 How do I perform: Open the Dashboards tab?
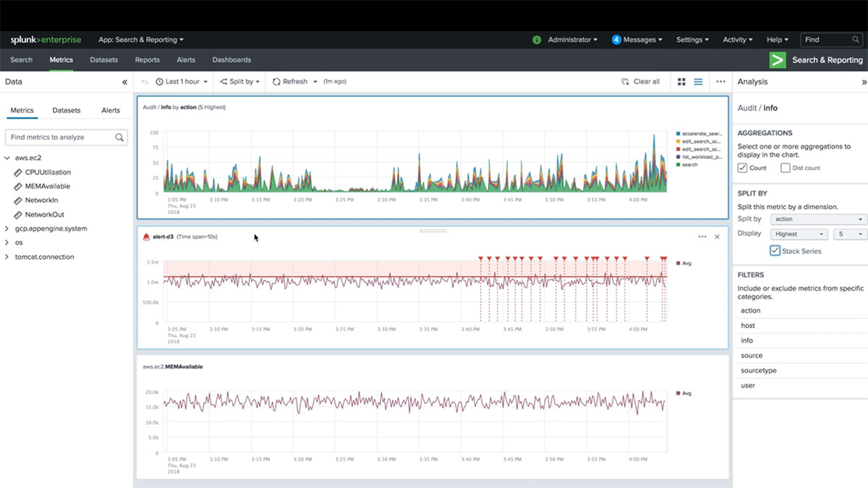231,60
